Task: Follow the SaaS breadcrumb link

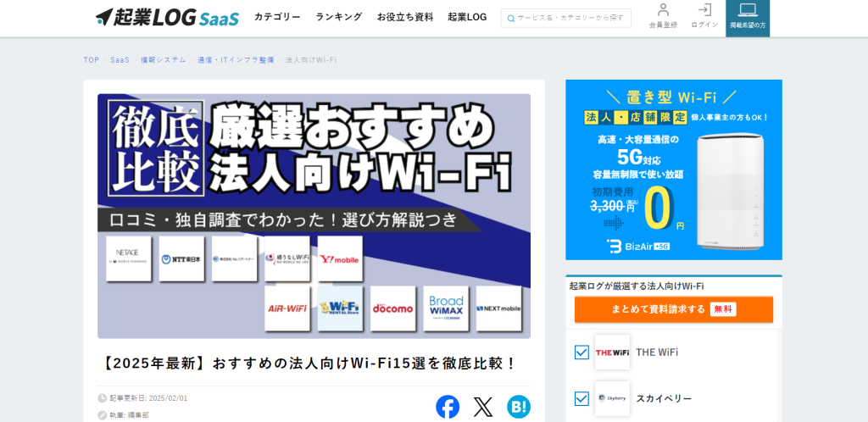Action: [120, 59]
